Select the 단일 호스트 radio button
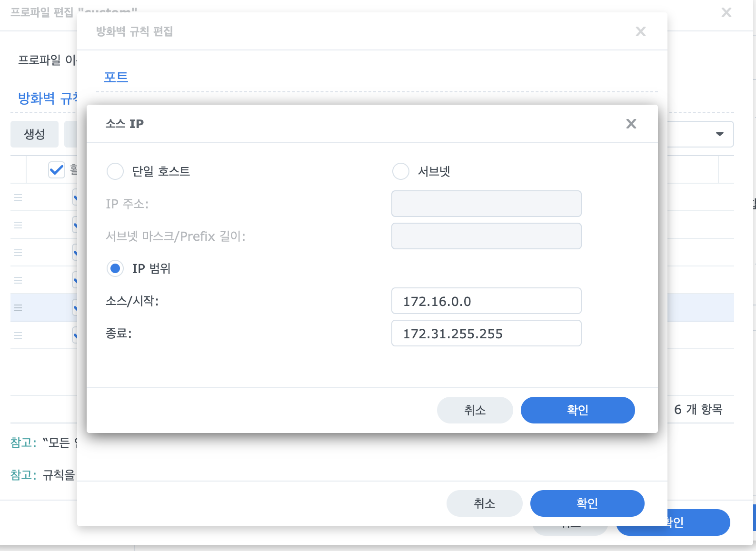 click(115, 171)
